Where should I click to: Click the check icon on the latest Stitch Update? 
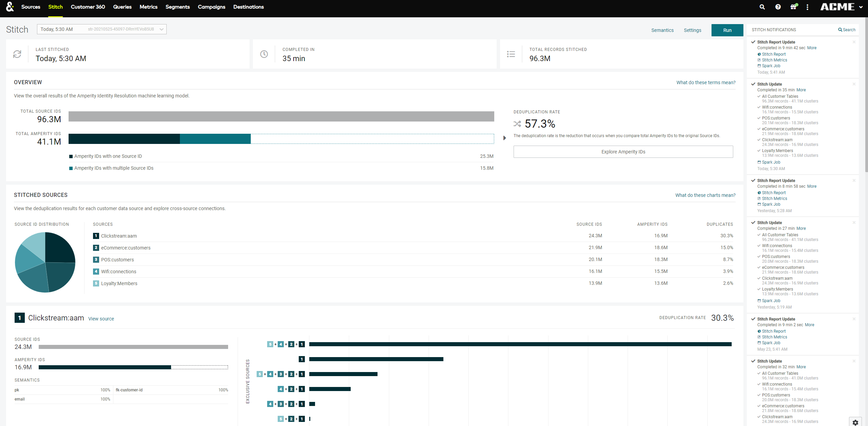pyautogui.click(x=754, y=84)
